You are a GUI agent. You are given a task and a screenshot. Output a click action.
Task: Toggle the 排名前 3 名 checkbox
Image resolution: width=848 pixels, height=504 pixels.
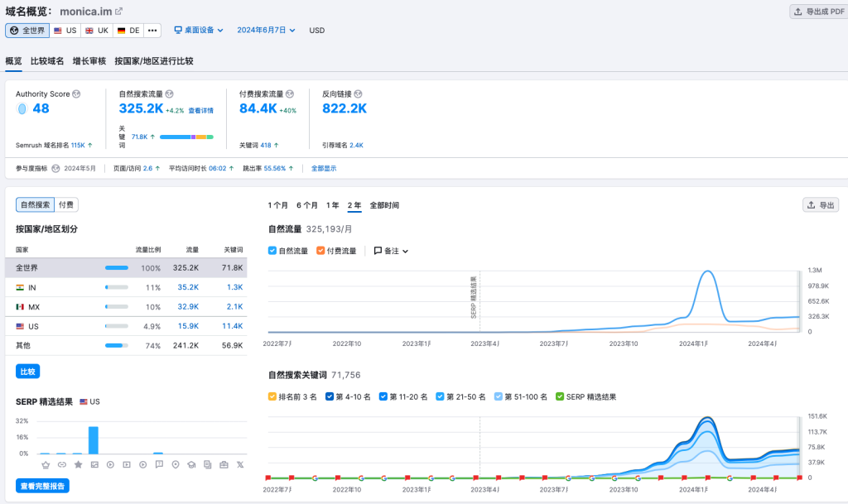[272, 396]
